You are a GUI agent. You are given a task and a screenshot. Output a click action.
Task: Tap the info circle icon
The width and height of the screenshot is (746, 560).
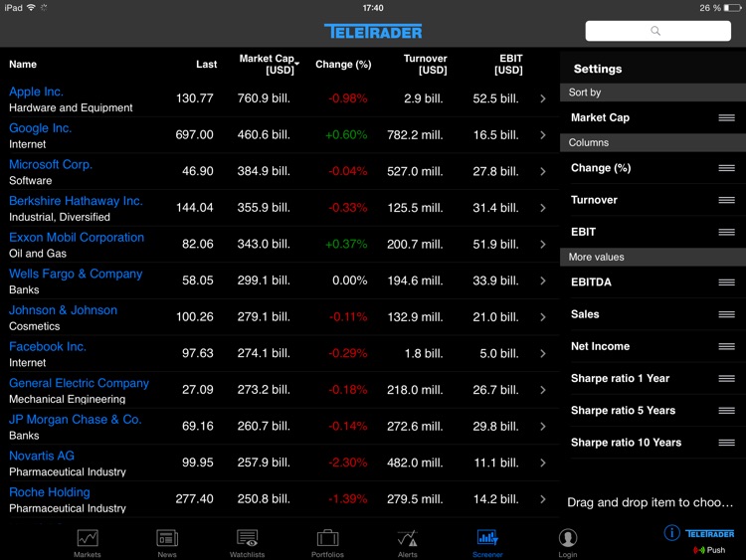[671, 532]
